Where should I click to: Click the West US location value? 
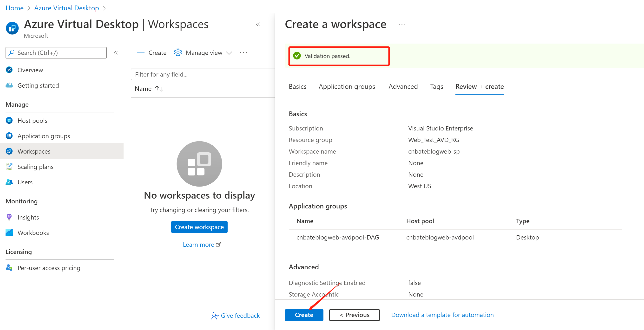(x=420, y=186)
